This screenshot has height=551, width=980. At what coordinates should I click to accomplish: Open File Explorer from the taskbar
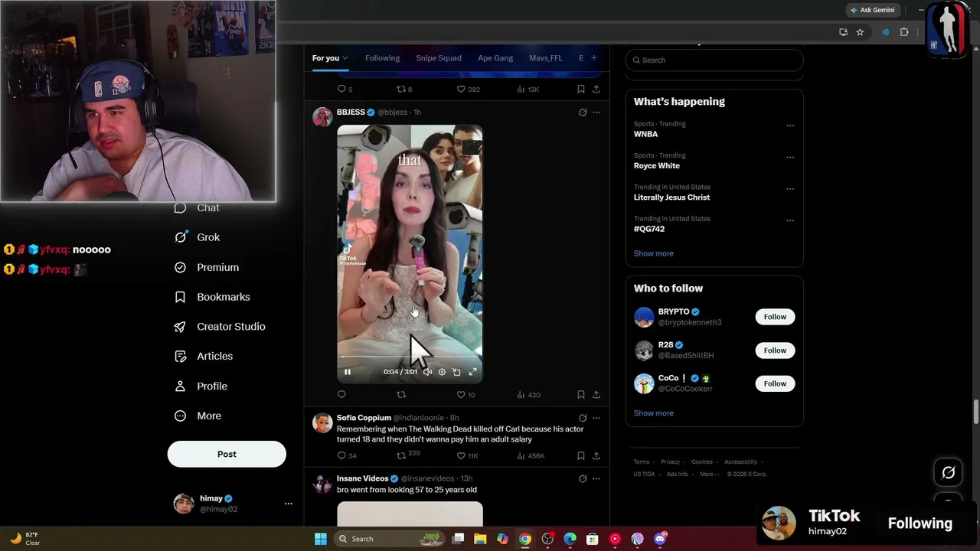[480, 539]
